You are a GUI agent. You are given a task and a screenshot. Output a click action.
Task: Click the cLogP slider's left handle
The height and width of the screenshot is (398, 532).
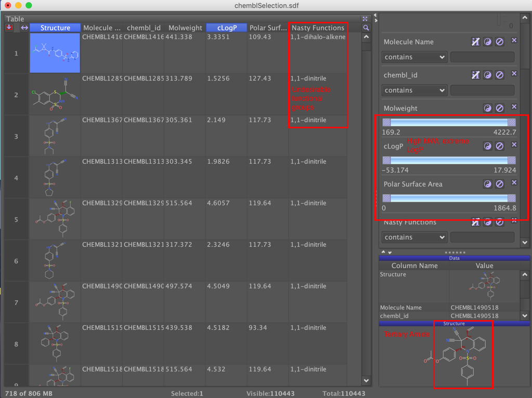click(x=386, y=161)
